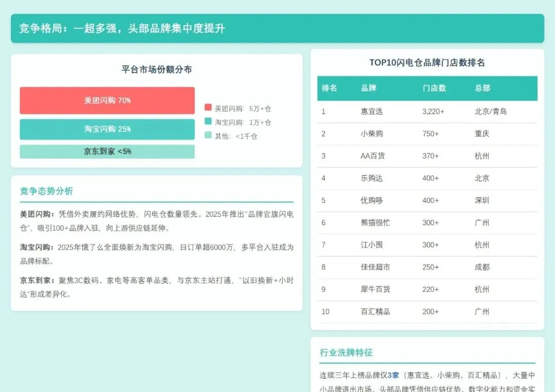Click legend text 其他: <1千仓
This screenshot has width=555, height=392.
(236, 136)
